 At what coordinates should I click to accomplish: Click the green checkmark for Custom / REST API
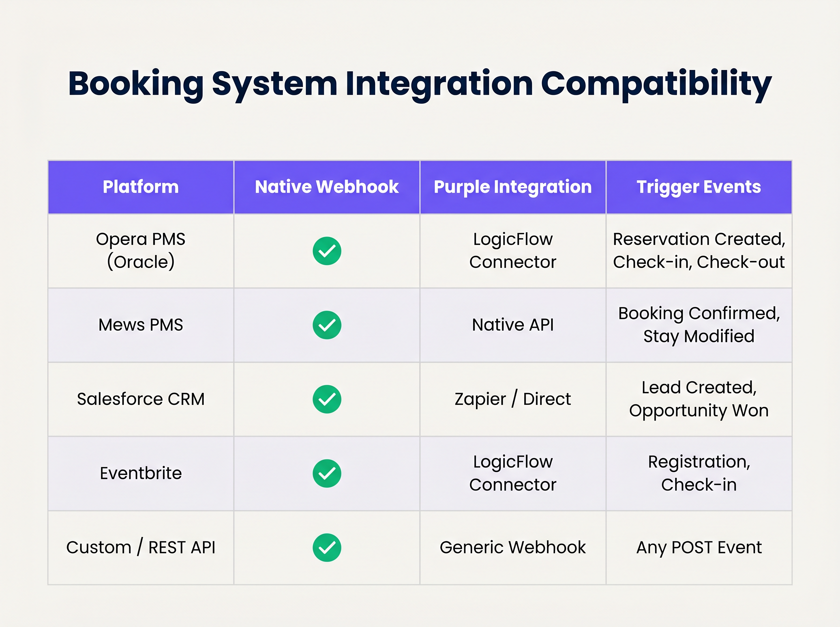[x=327, y=547]
